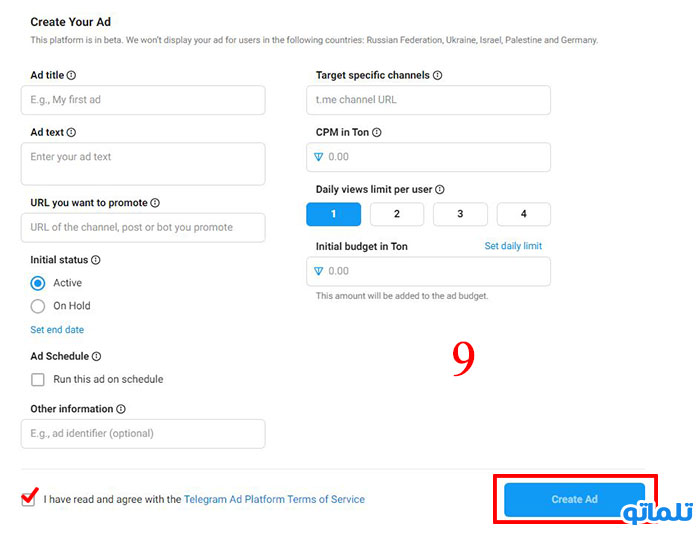The image size is (700, 534).
Task: Open the Set end date link
Action: [57, 330]
